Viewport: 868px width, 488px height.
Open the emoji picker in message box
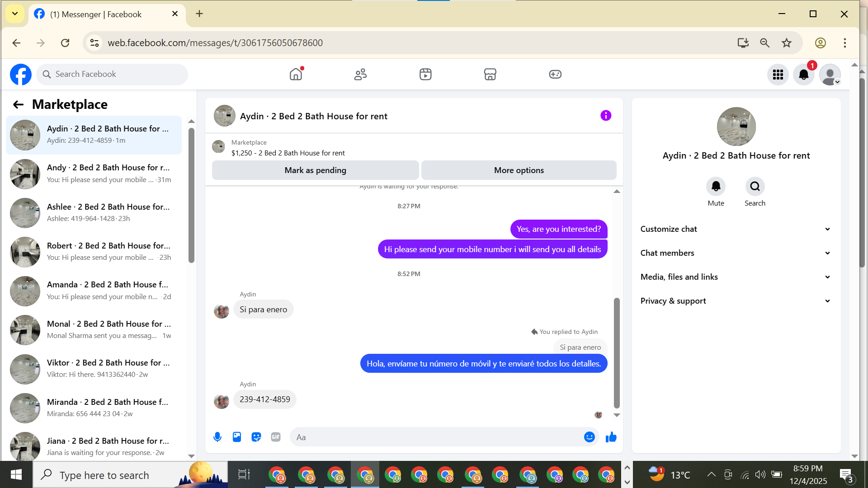[589, 437]
